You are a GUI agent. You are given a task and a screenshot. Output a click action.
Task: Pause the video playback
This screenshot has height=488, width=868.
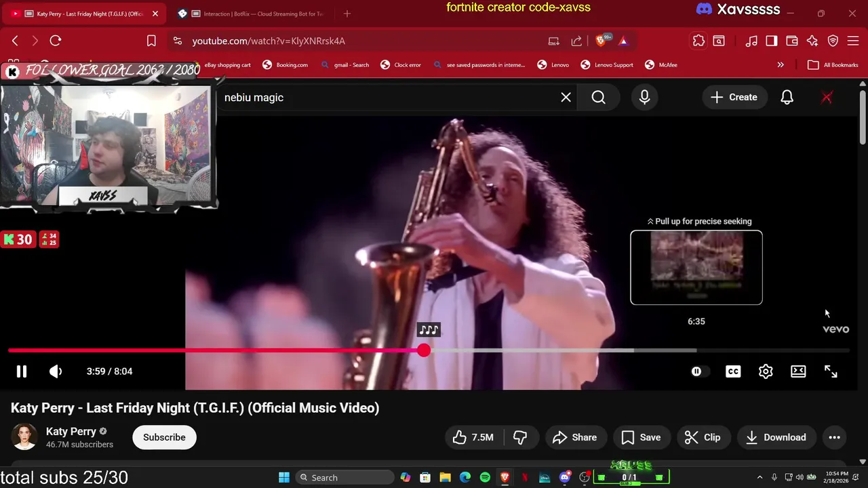[x=22, y=371]
